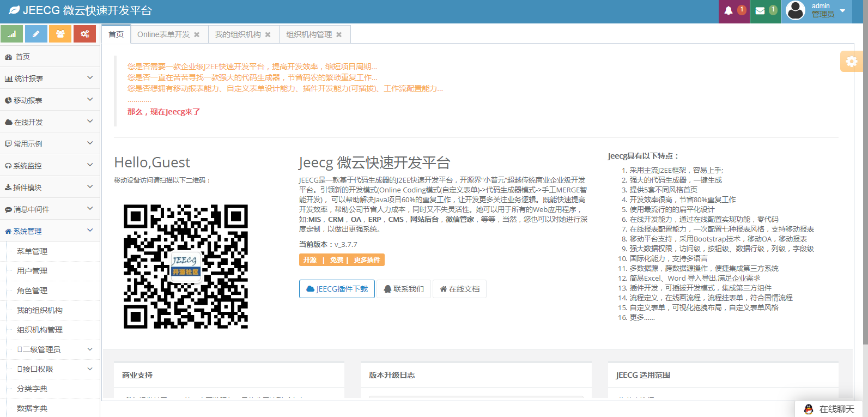Click the Jeecg具有以下特点 heading
This screenshot has height=417, width=868.
coord(643,156)
